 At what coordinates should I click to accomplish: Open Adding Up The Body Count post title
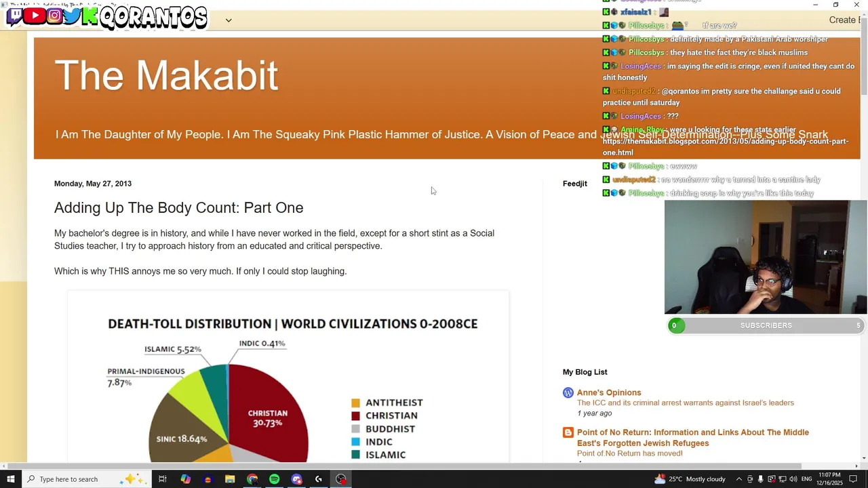coord(178,207)
